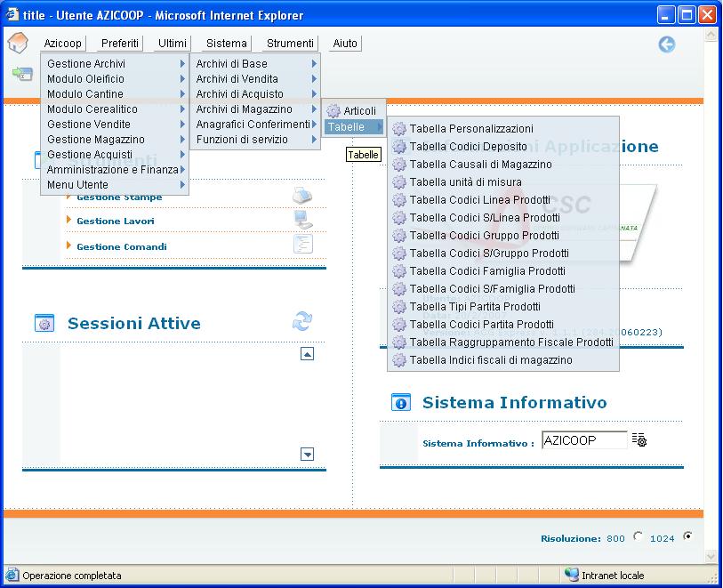Click gear icon of Tabella Tipi Partita Prodotti
This screenshot has height=588, width=723.
(398, 307)
